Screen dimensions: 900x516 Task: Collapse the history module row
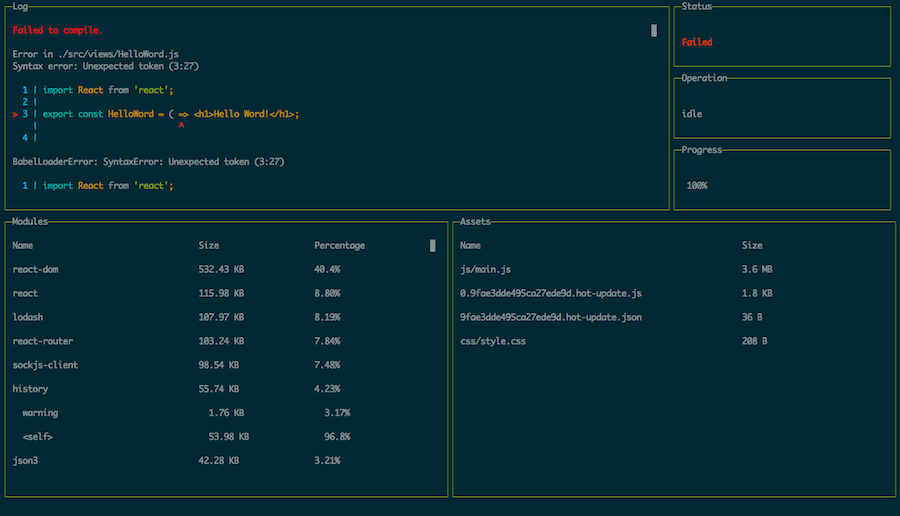coord(221,389)
